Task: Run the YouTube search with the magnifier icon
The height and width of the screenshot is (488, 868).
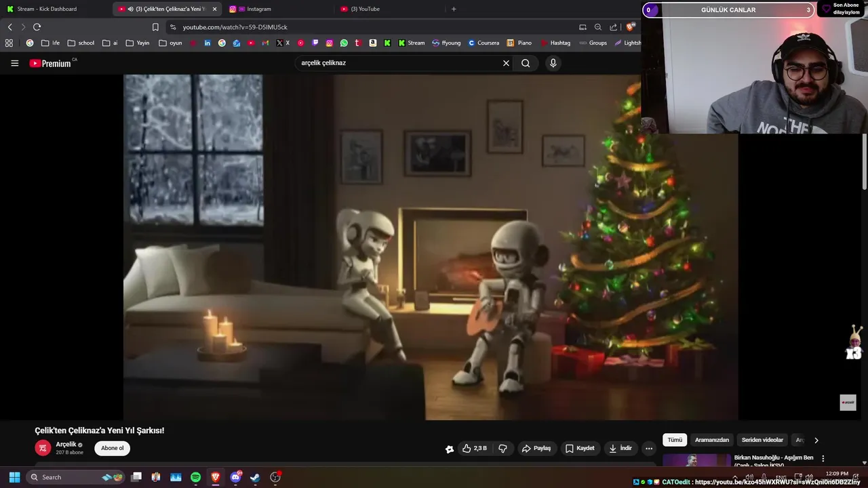Action: tap(526, 63)
